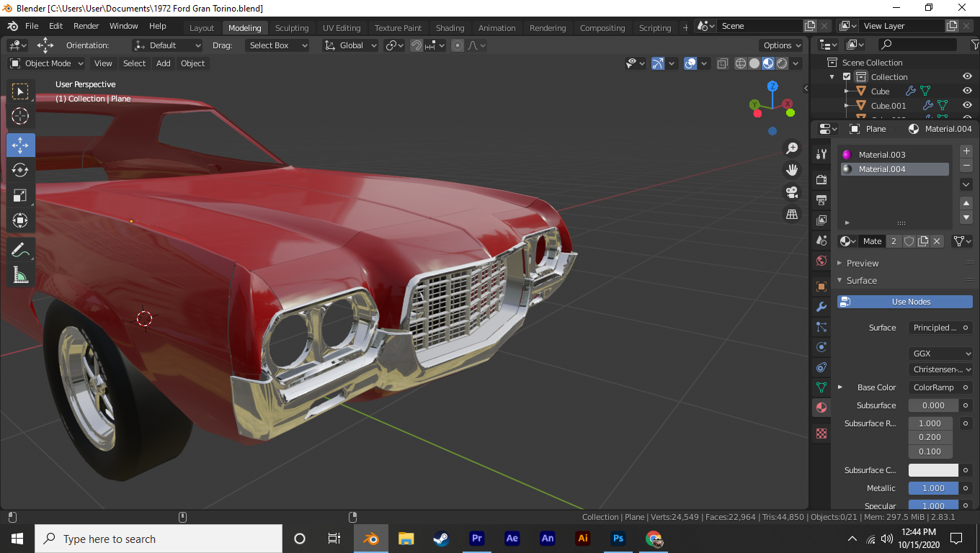Viewport: 980px width, 553px height.
Task: Open the Object properties tab
Action: tap(821, 287)
